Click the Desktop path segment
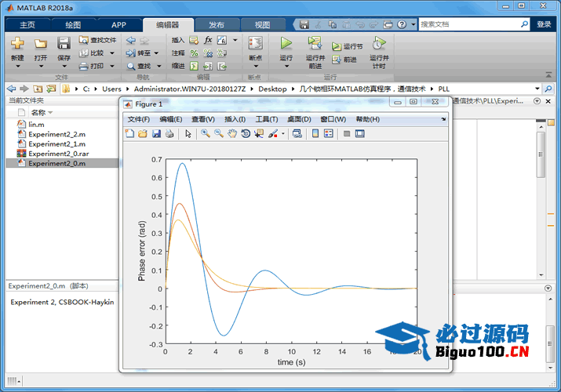The height and width of the screenshot is (392, 561). click(x=272, y=89)
